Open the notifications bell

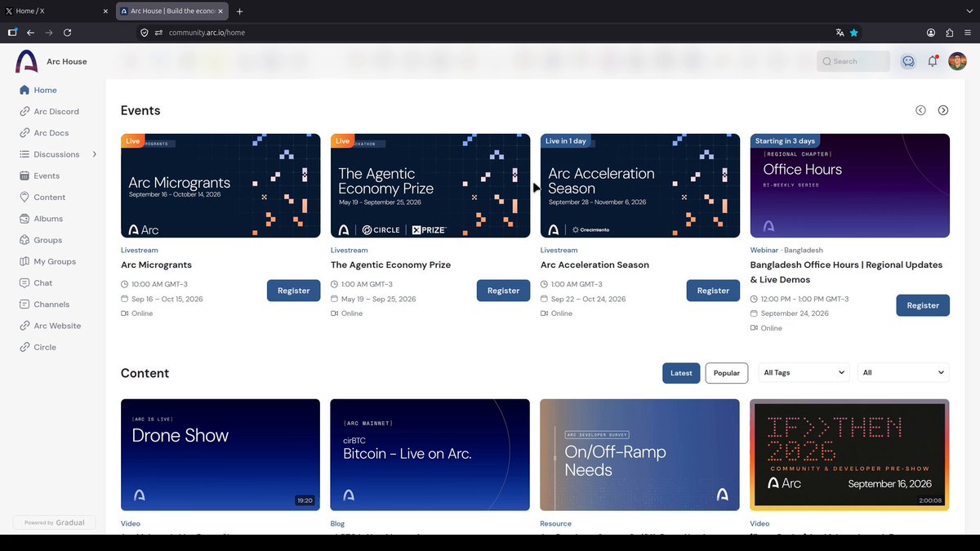pyautogui.click(x=933, y=61)
